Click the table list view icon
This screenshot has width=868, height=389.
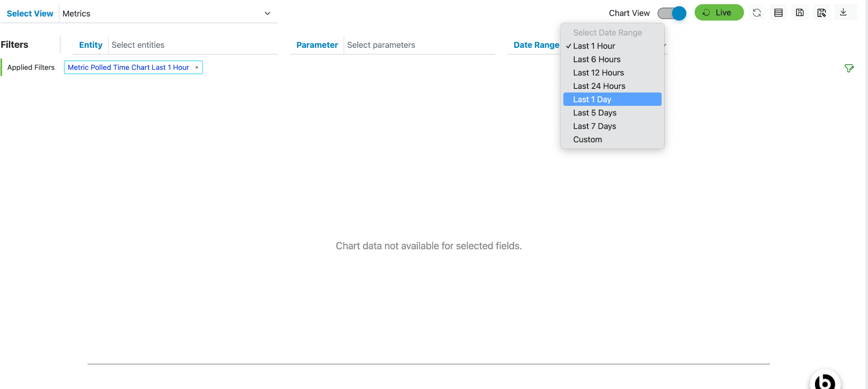[778, 13]
